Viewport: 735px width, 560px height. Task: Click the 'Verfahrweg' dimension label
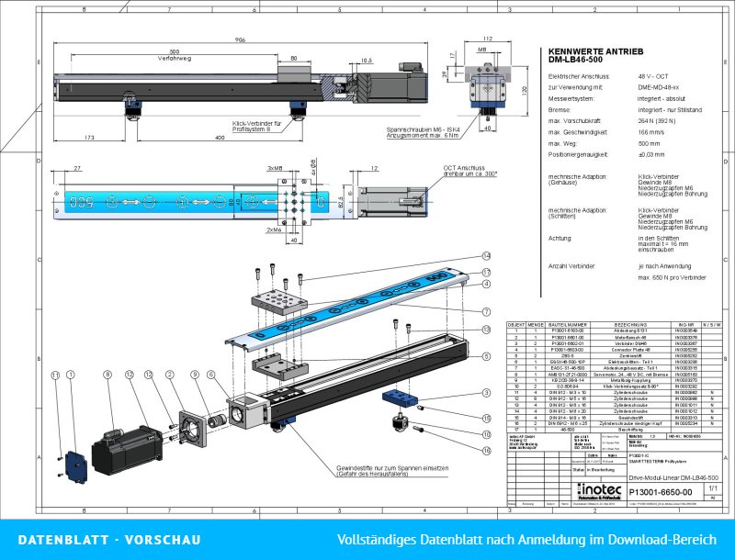click(175, 59)
